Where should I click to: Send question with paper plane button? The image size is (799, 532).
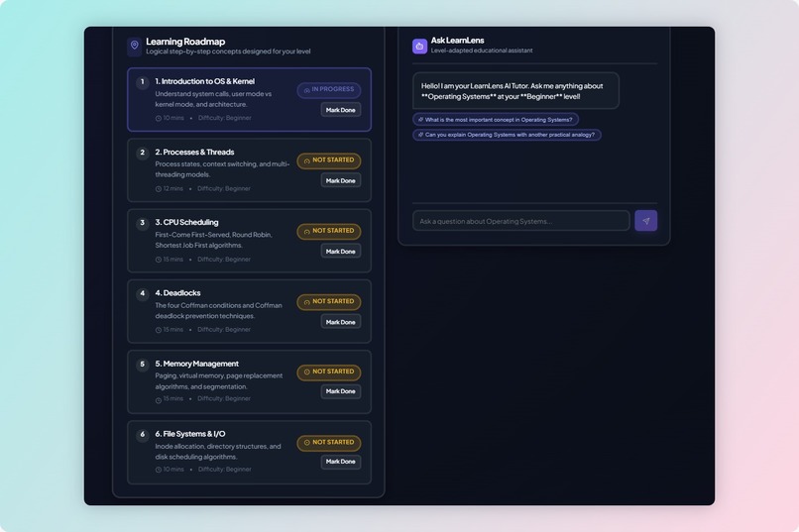(645, 221)
